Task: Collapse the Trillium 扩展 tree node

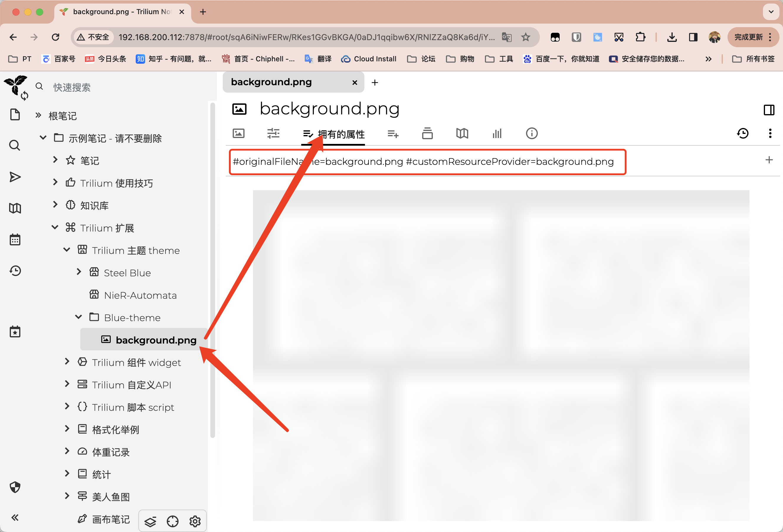Action: point(55,227)
